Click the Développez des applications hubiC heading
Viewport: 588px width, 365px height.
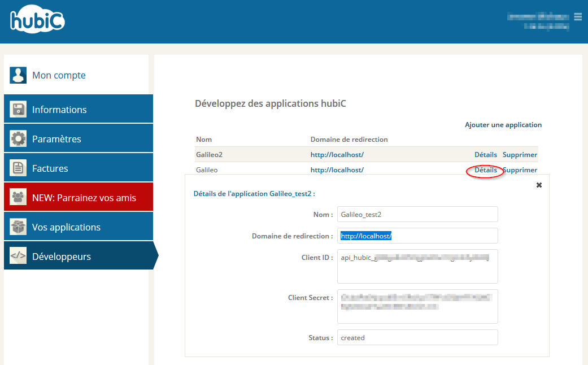(x=271, y=103)
